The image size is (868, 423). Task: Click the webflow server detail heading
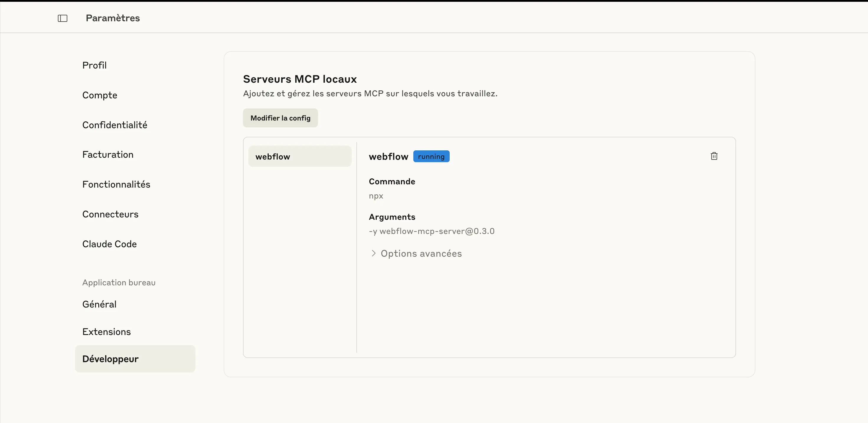pyautogui.click(x=388, y=157)
